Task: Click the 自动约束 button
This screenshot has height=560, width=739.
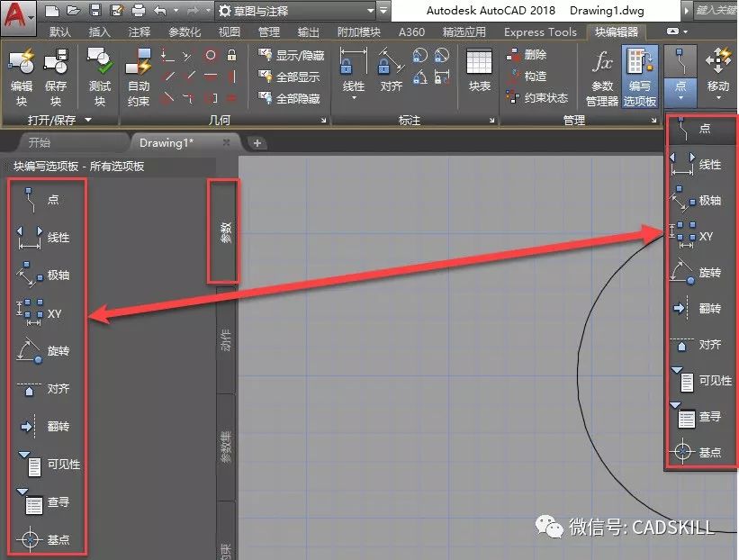Action: tap(139, 77)
